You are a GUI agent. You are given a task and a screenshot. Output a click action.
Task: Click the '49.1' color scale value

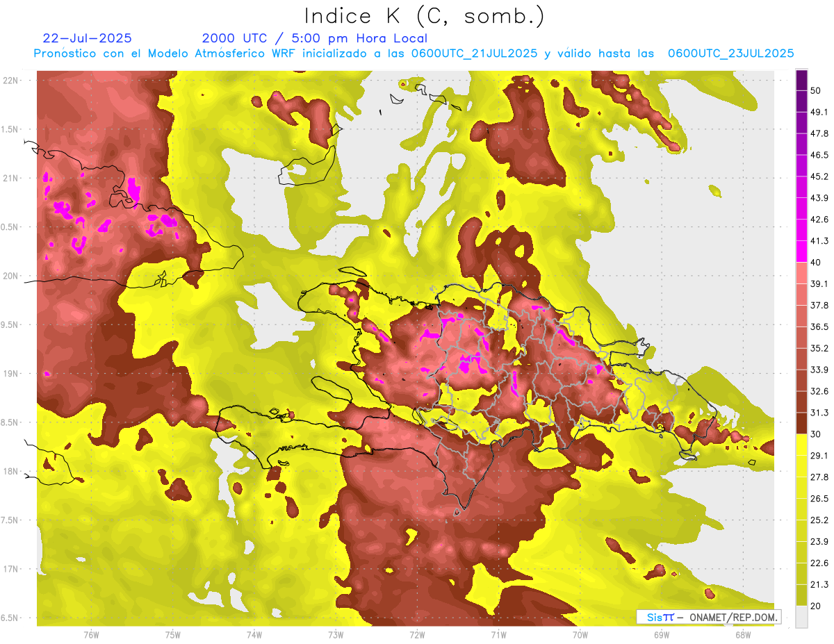819,112
